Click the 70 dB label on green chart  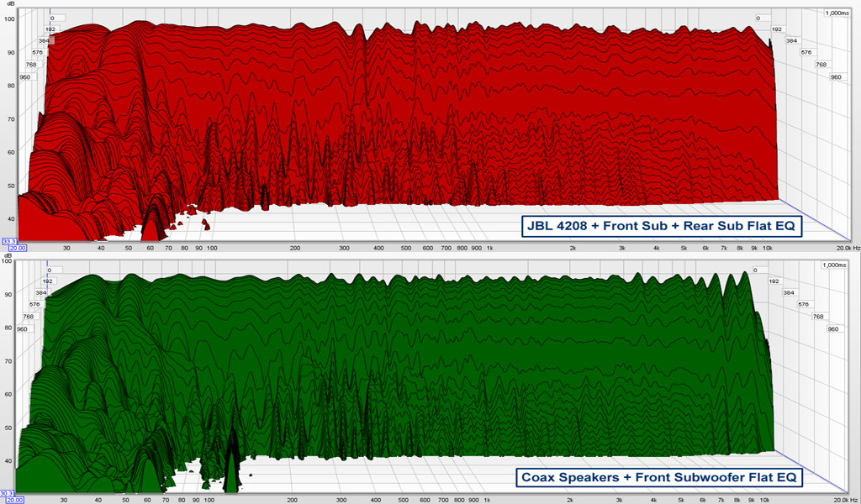[x=9, y=360]
